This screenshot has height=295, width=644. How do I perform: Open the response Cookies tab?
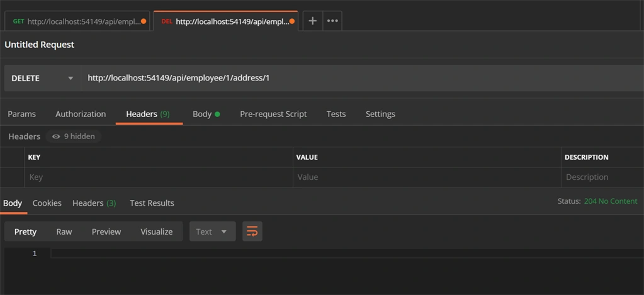point(47,203)
